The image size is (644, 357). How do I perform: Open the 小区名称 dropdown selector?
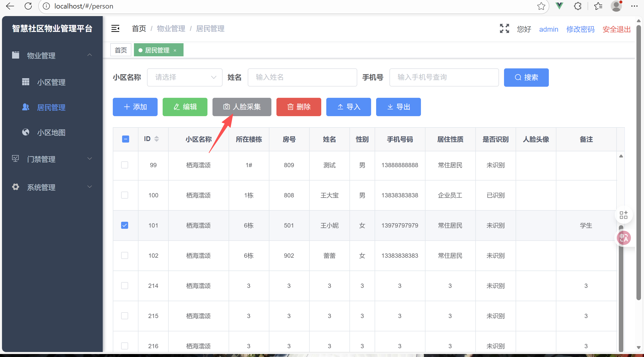point(185,77)
